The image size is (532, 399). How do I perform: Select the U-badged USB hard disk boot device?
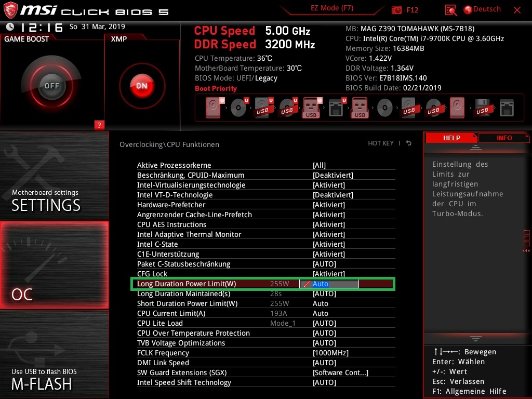tap(263, 108)
